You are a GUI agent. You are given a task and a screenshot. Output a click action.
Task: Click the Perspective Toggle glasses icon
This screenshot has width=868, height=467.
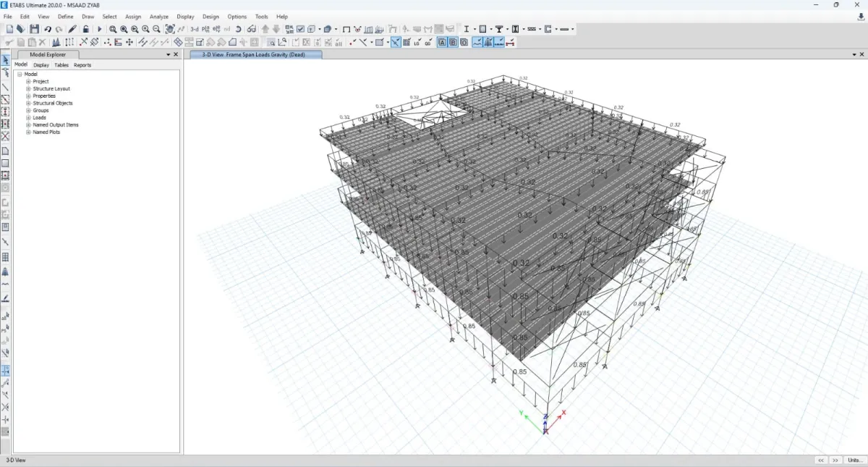tap(252, 29)
